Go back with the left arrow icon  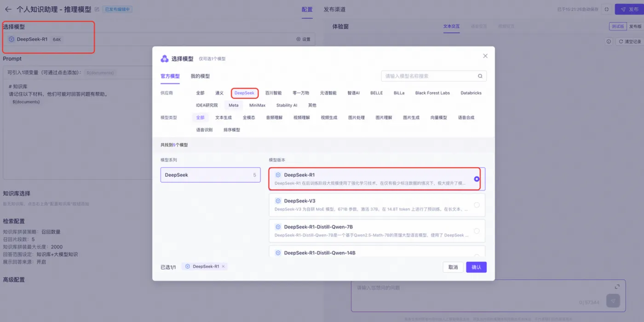(8, 9)
